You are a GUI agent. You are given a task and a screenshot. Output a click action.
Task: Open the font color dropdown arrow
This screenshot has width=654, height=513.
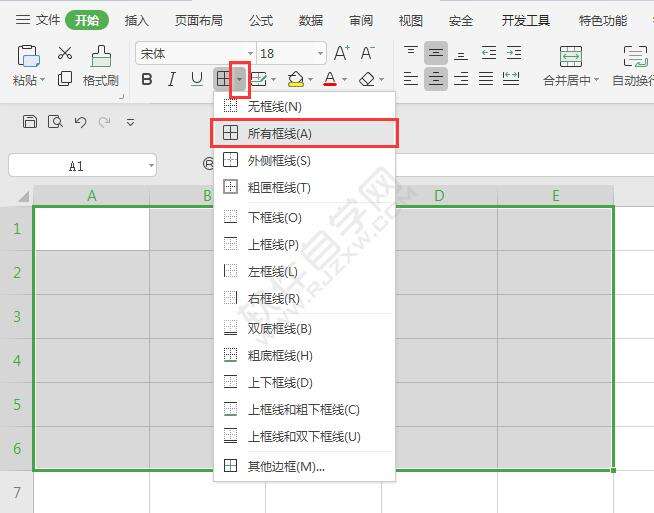coord(344,79)
